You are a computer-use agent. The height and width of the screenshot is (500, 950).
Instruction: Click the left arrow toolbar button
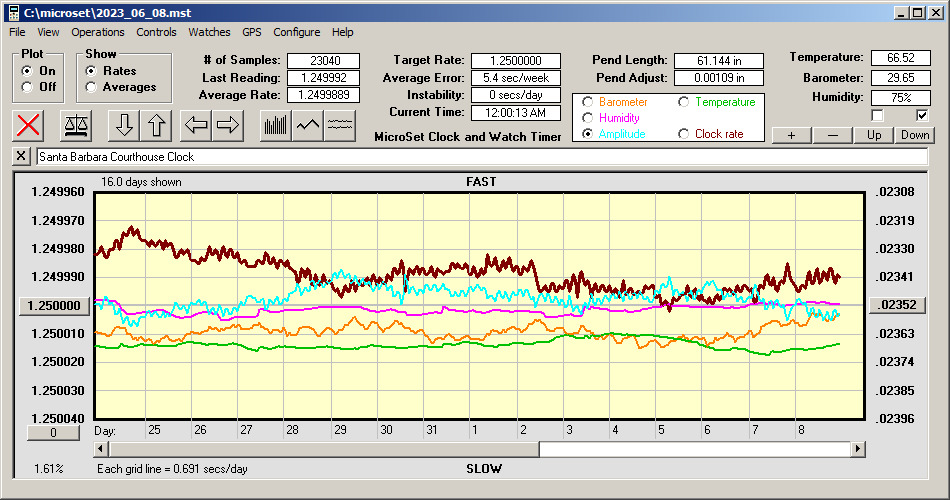pyautogui.click(x=196, y=125)
